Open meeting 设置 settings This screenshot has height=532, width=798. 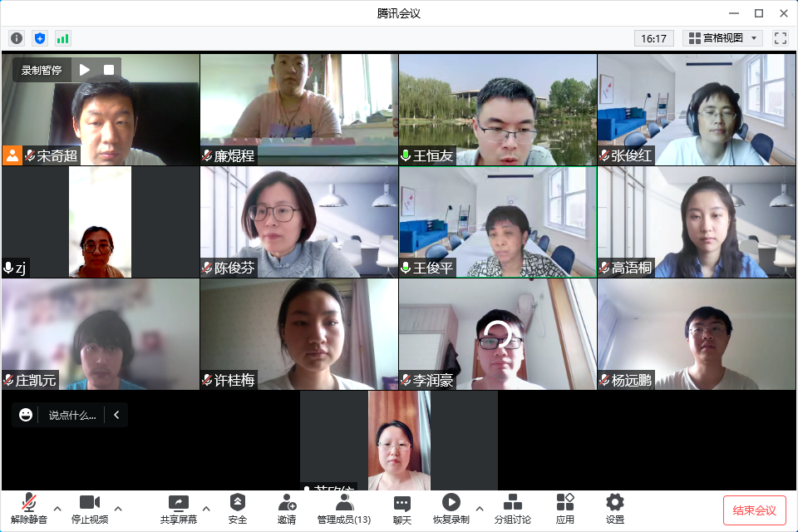[x=615, y=509]
